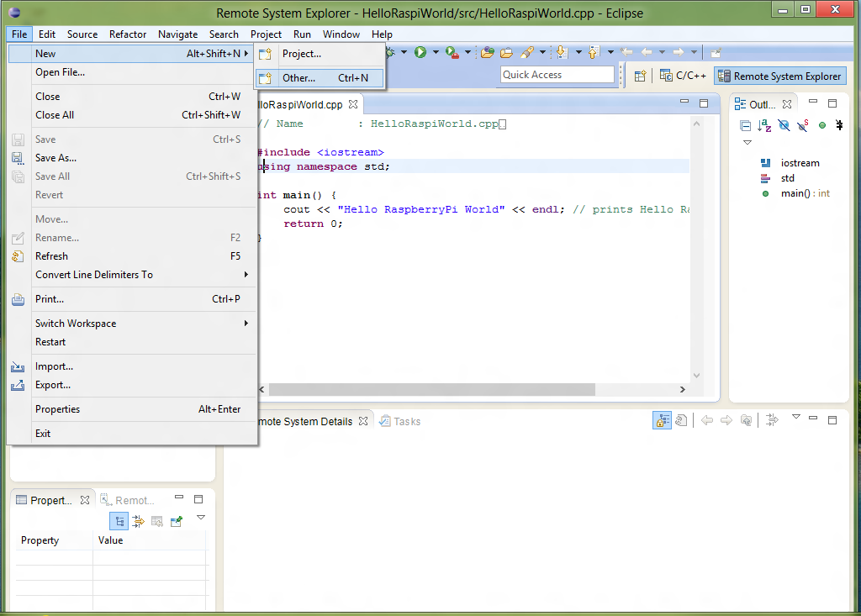
Task: Click the Next Annotation toolbar icon
Action: 561,53
